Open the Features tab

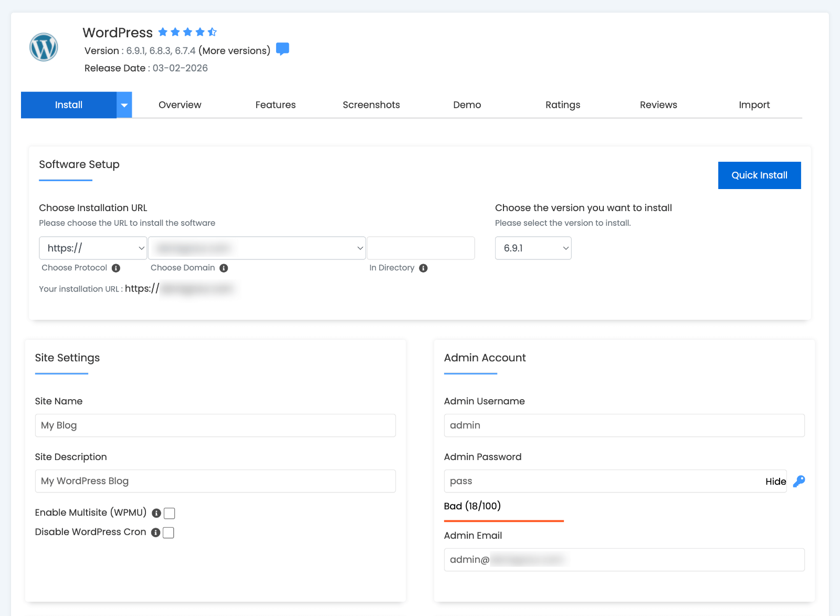click(276, 105)
